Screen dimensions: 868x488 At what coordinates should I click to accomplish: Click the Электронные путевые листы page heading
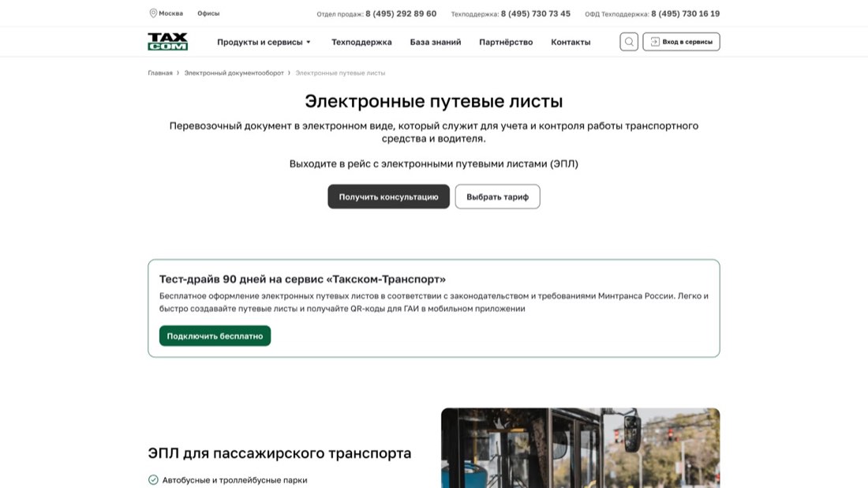click(x=433, y=101)
